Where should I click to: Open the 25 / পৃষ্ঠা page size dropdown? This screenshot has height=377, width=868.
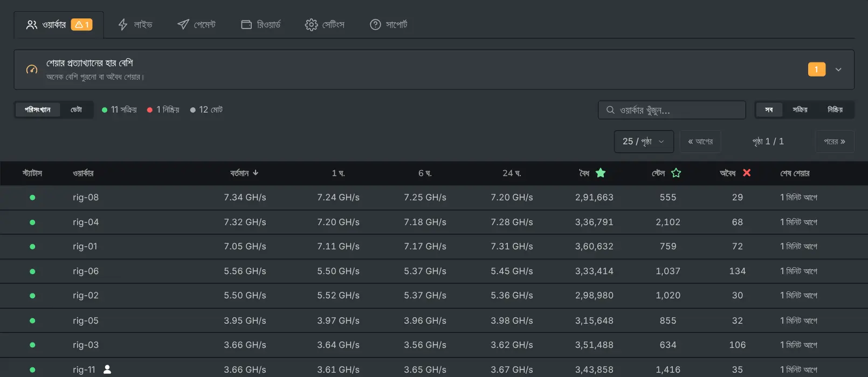(644, 142)
